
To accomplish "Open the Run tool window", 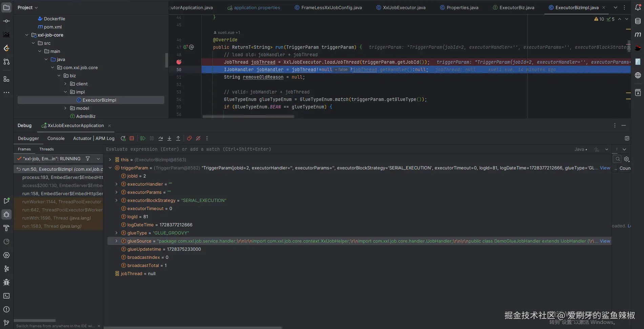I will point(6,201).
